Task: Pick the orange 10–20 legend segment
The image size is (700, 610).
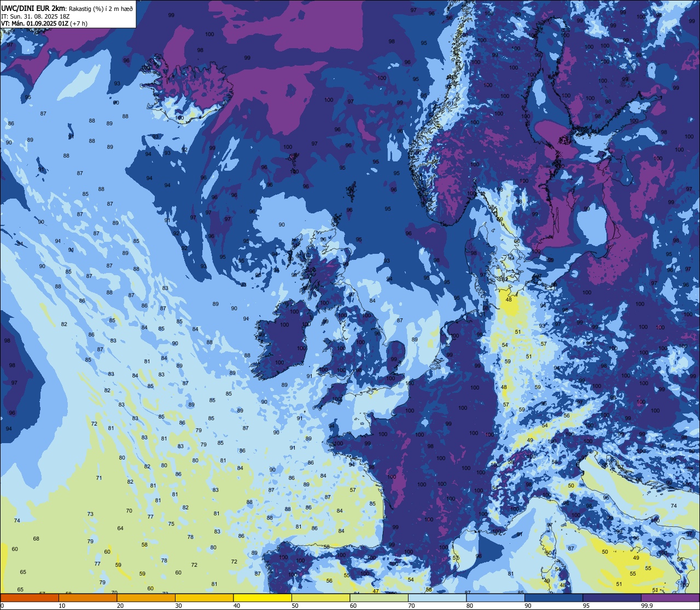Action: click(x=87, y=597)
